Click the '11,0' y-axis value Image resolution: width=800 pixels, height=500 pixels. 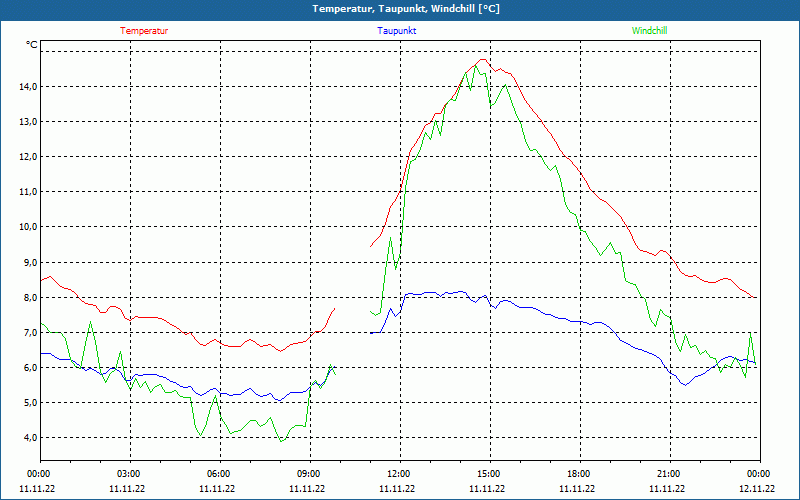29,192
